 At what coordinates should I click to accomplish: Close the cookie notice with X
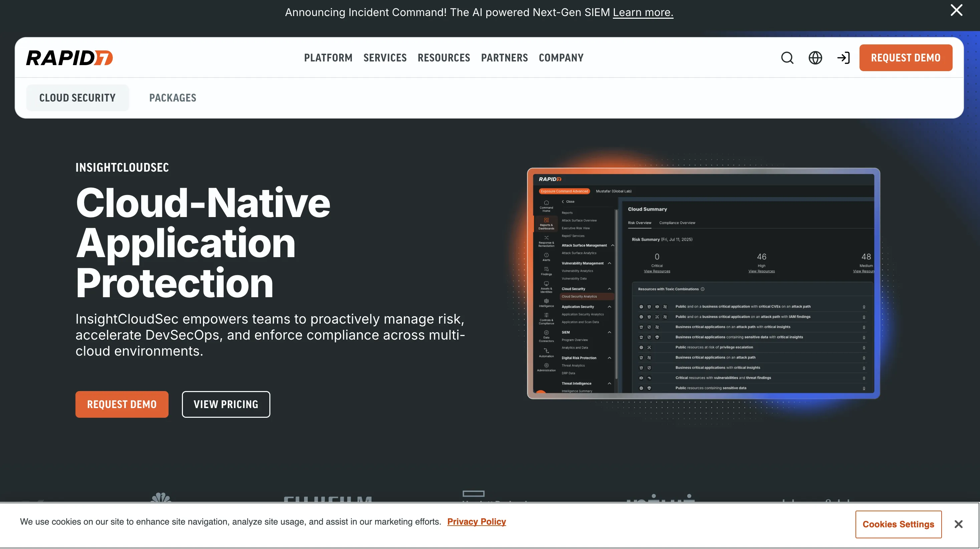click(958, 524)
